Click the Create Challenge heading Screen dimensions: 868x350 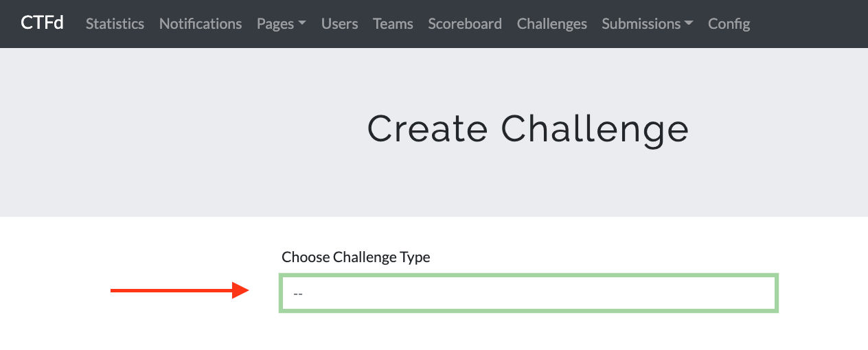527,128
